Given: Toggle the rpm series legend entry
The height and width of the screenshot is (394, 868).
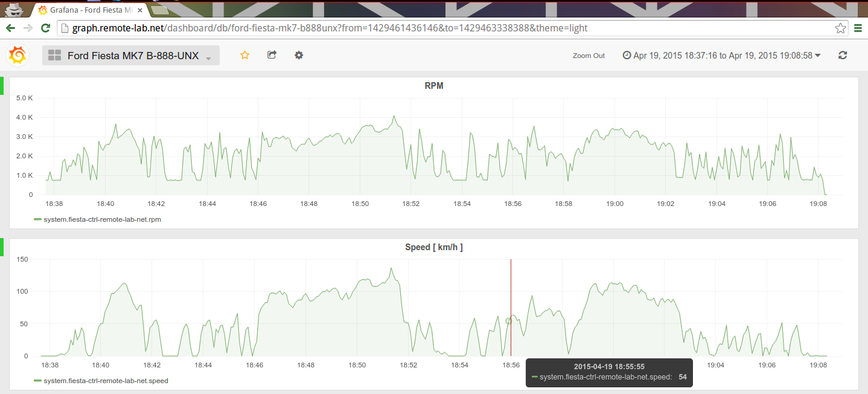Looking at the screenshot, I should coord(102,219).
